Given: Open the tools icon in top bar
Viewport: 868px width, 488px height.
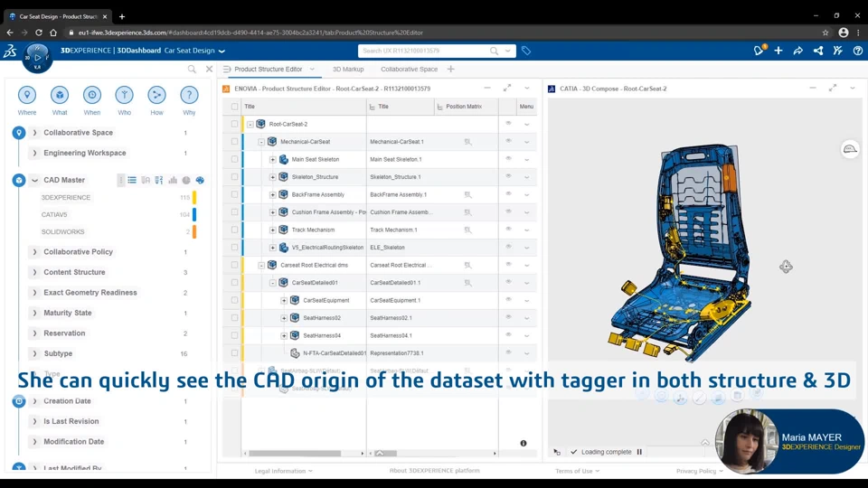Looking at the screenshot, I should (837, 51).
